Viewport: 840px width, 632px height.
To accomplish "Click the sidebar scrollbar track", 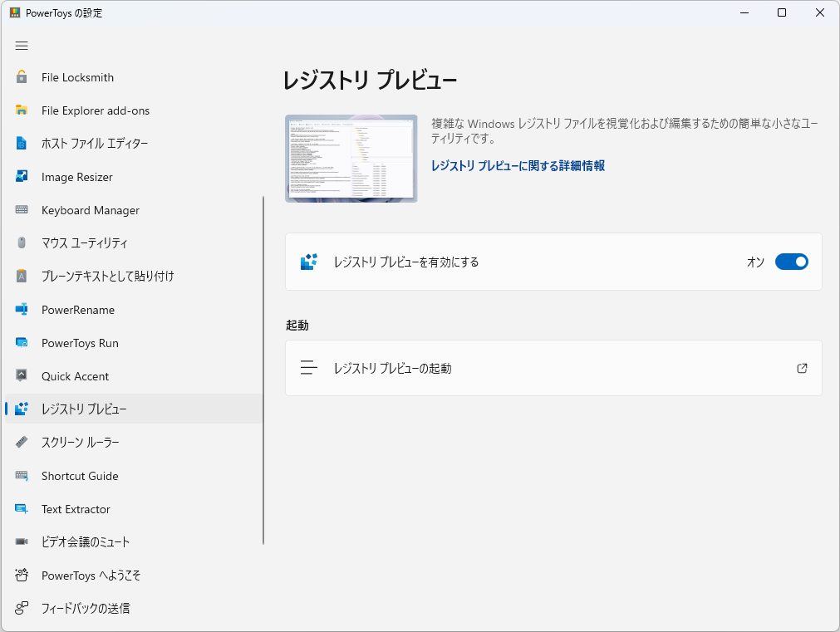I will pyautogui.click(x=263, y=332).
